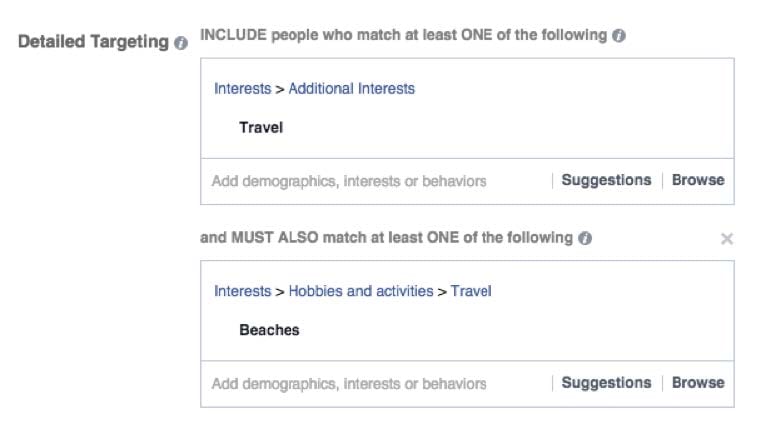Click the MUST ALSO match heading text
The image size is (776, 424).
(386, 238)
